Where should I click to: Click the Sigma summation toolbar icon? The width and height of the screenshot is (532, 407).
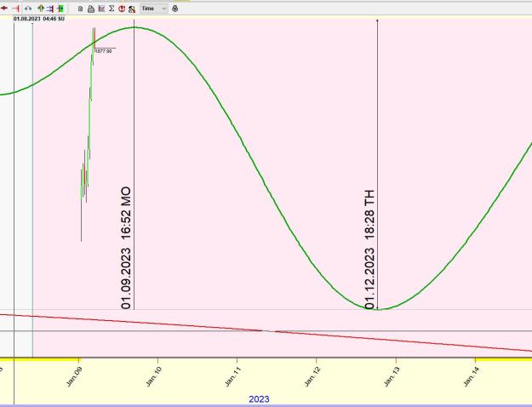click(x=112, y=9)
